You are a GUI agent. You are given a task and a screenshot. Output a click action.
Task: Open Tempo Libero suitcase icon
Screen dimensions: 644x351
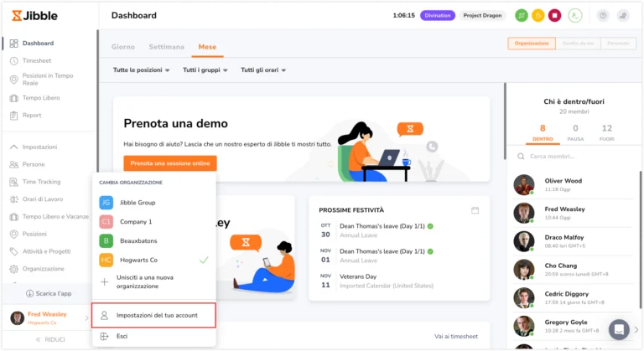(x=14, y=98)
